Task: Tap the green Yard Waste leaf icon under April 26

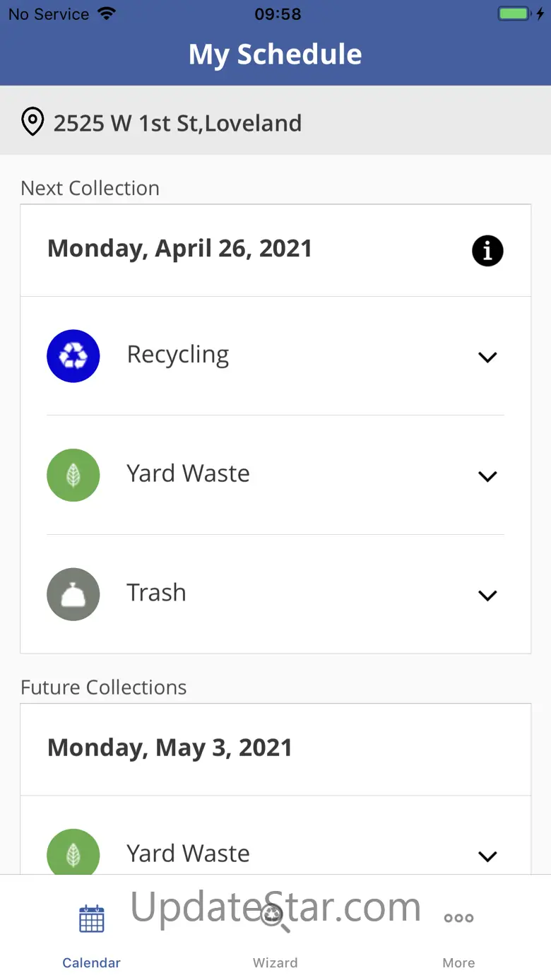Action: click(x=73, y=476)
